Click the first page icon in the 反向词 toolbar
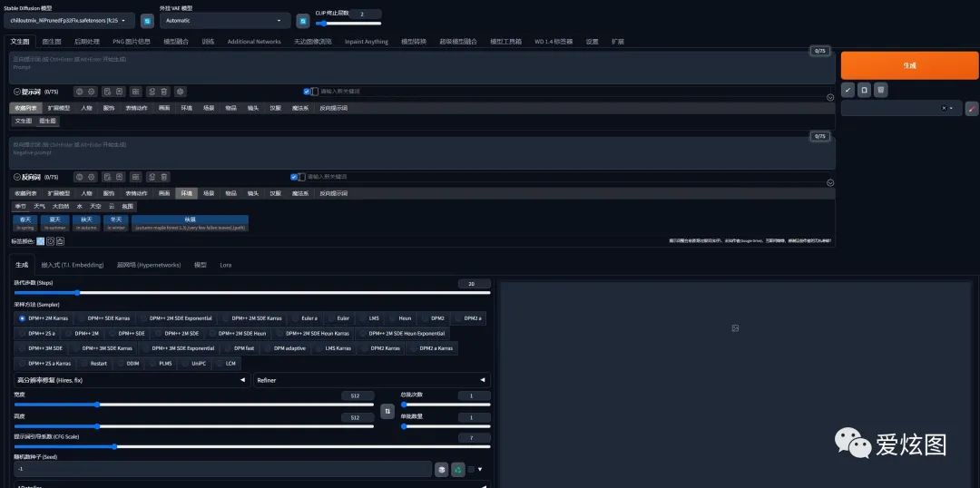This screenshot has width=980, height=488. [x=107, y=177]
